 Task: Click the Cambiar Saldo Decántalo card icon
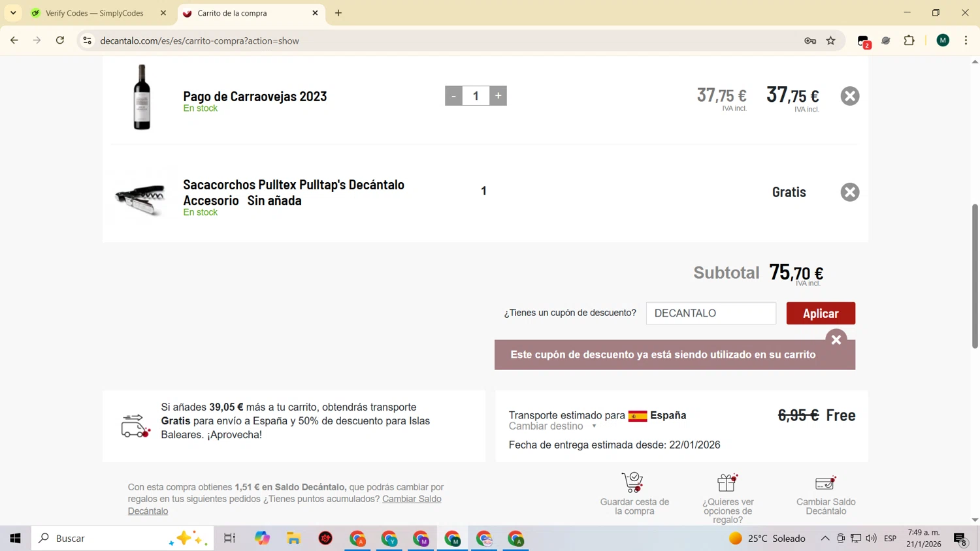[826, 483]
